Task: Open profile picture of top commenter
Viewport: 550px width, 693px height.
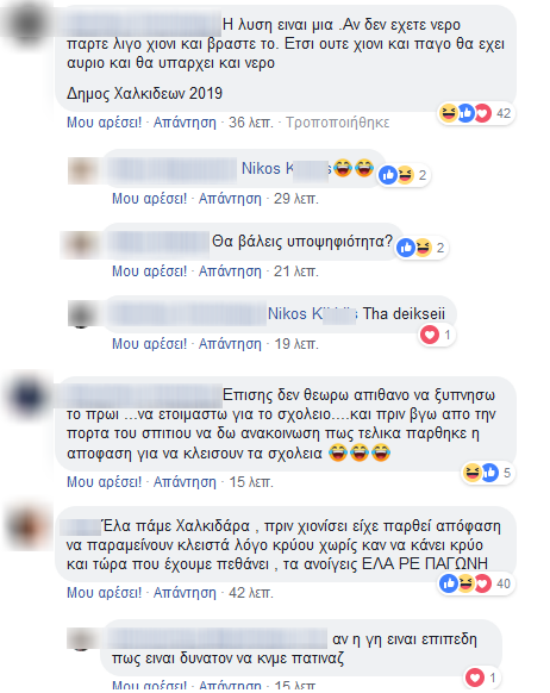Action: (26, 25)
